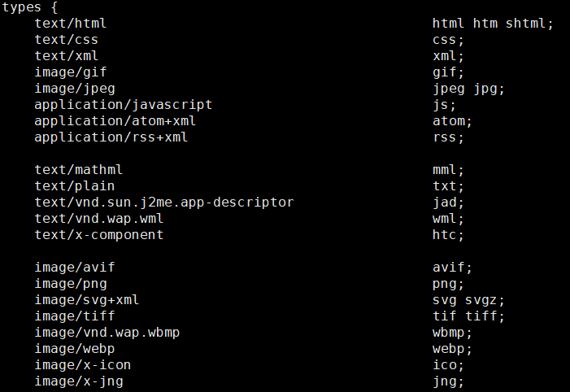Viewport: 570px width, 392px height.
Task: Click the opening brace after types
Action: [54, 7]
